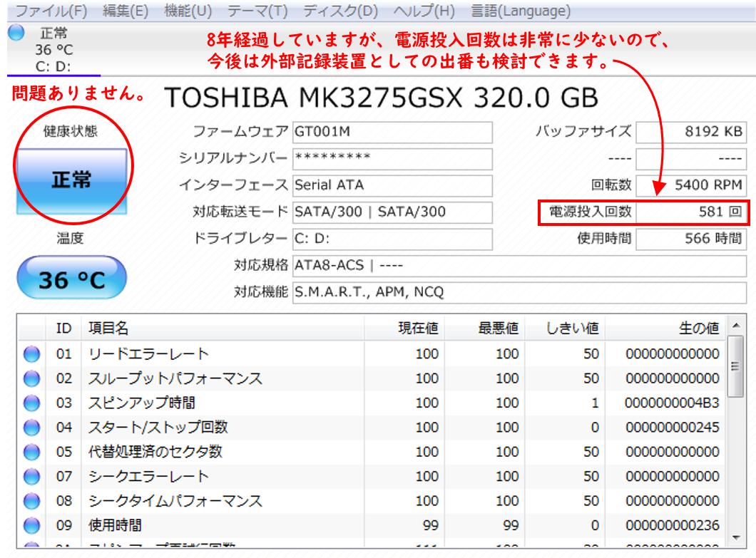The width and height of the screenshot is (756, 558).
Task: Click the attribute list scrollbar thumb
Action: (x=736, y=367)
